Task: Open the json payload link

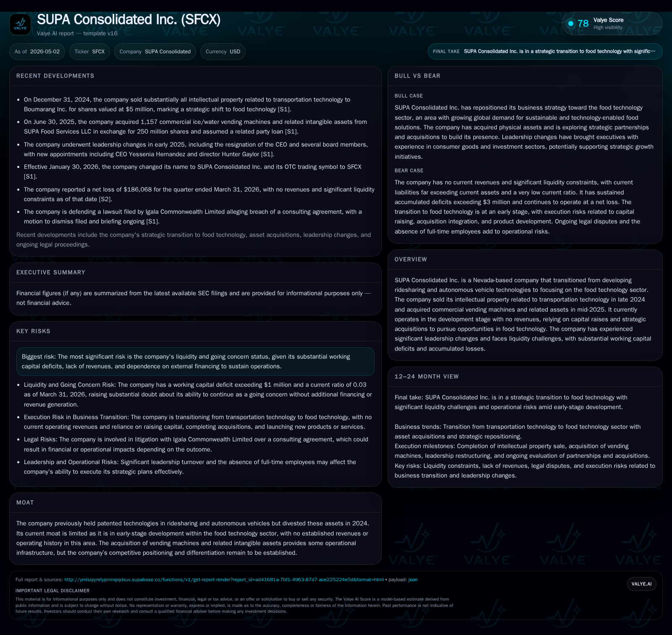Action: coord(413,580)
